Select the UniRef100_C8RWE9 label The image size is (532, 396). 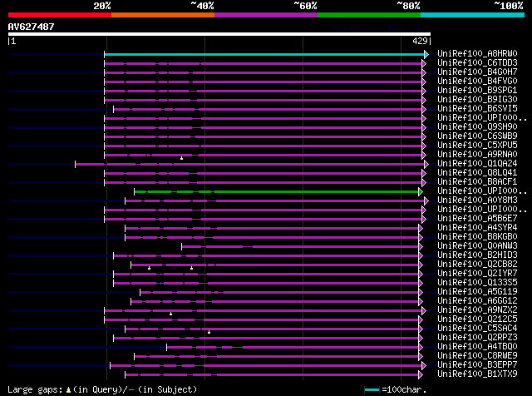click(x=477, y=356)
